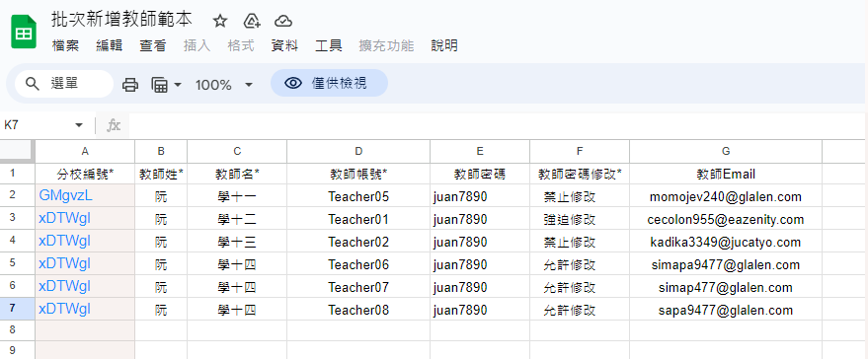Select column D header
868x359 pixels.
click(x=358, y=151)
